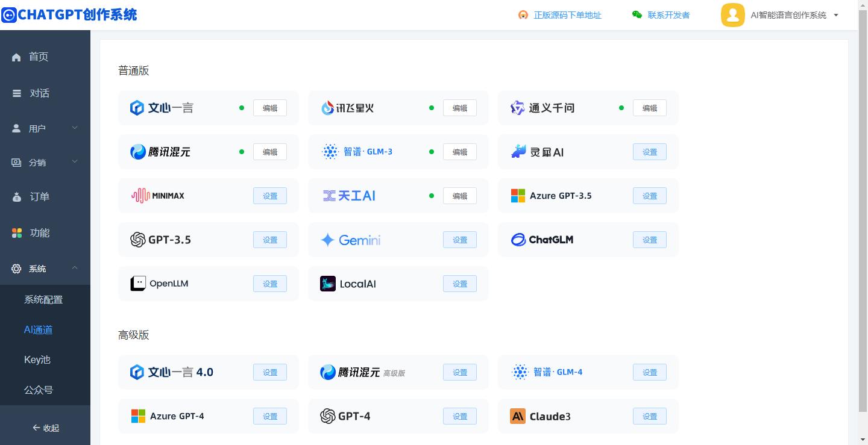This screenshot has width=868, height=445.
Task: Toggle green status dot of 智谱 GLM-3
Action: click(432, 152)
